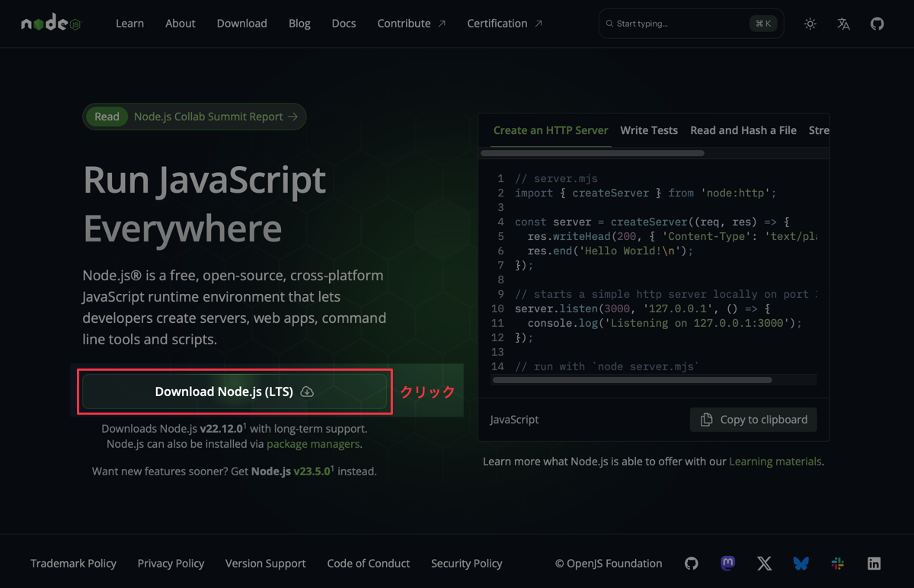Click the LinkedIn footer icon
The width and height of the screenshot is (914, 588).
(874, 563)
